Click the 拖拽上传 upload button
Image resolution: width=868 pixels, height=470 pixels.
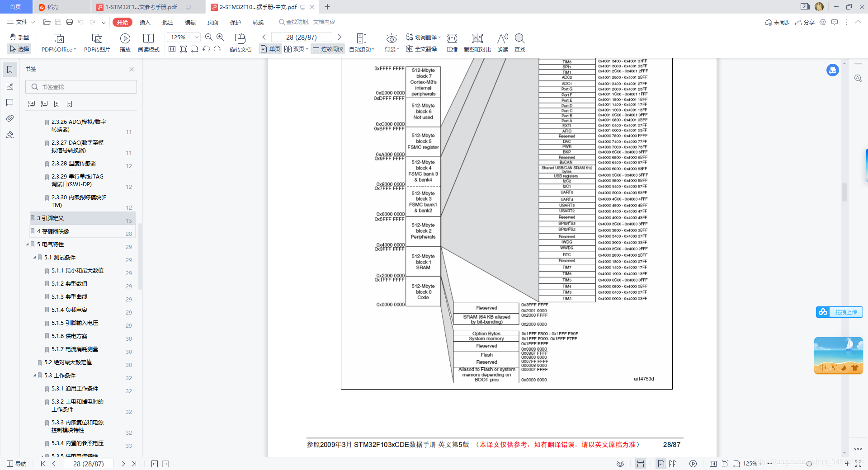(840, 312)
